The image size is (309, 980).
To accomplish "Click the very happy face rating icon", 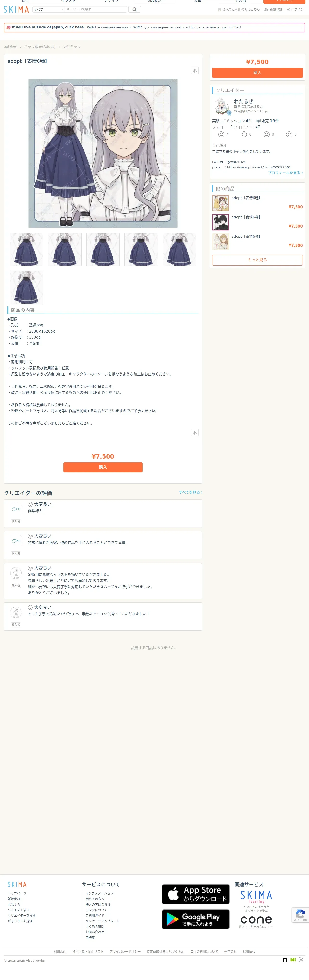I will tap(221, 134).
